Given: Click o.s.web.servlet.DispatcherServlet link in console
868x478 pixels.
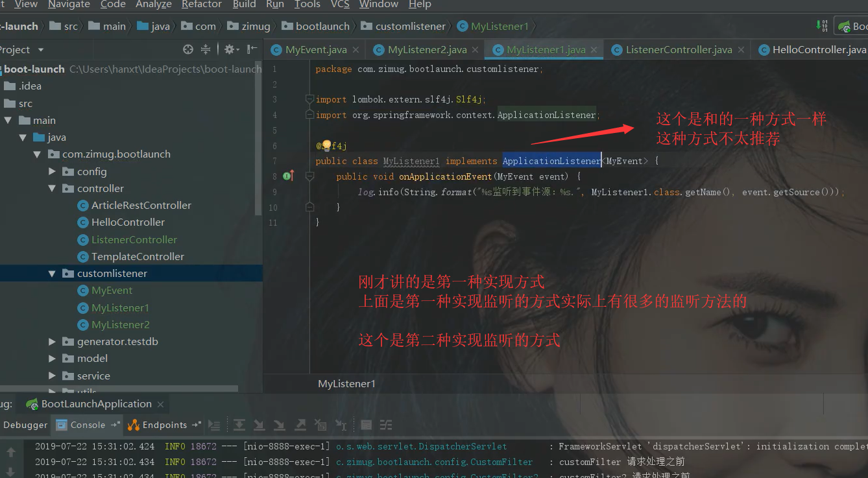Looking at the screenshot, I should pos(422,446).
